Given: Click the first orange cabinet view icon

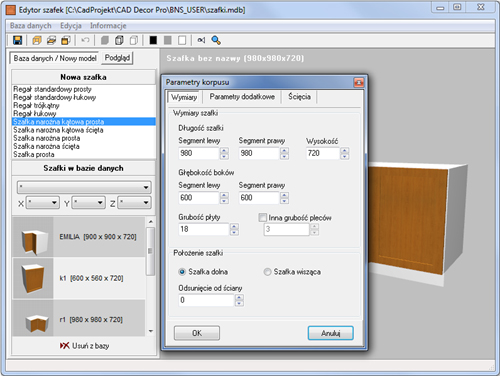Looking at the screenshot, I should click(37, 40).
